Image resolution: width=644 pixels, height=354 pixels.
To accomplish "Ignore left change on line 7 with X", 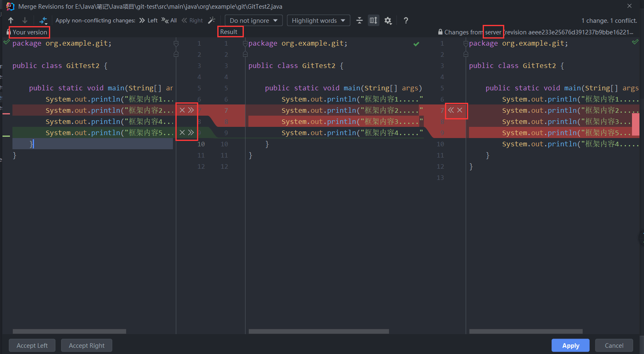I will 182,110.
